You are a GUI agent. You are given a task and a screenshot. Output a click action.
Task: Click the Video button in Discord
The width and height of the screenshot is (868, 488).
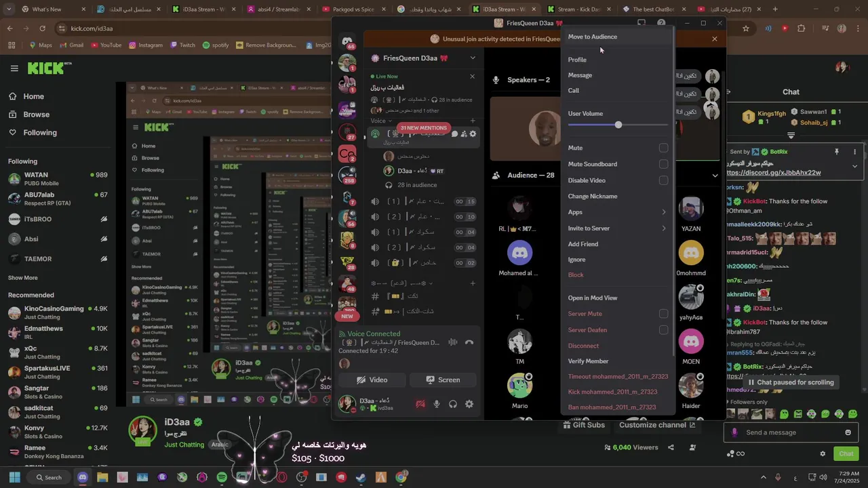tap(372, 380)
